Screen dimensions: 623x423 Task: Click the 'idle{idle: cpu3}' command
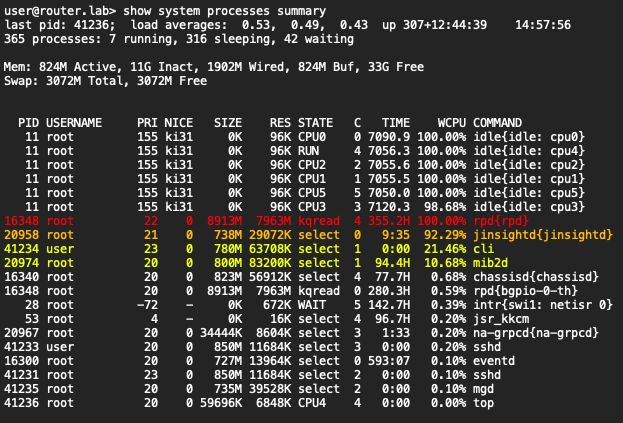[529, 207]
